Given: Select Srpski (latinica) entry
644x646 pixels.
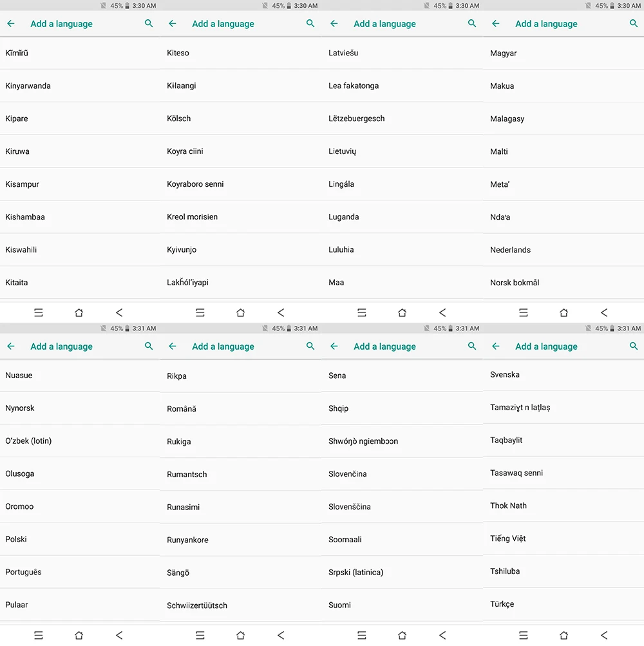Looking at the screenshot, I should tap(402, 572).
